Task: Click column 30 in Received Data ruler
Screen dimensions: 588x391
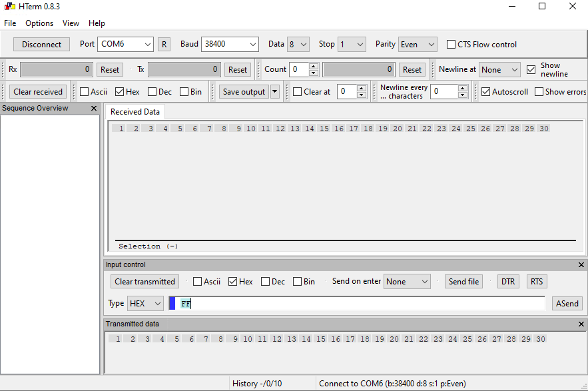Action: coord(544,129)
